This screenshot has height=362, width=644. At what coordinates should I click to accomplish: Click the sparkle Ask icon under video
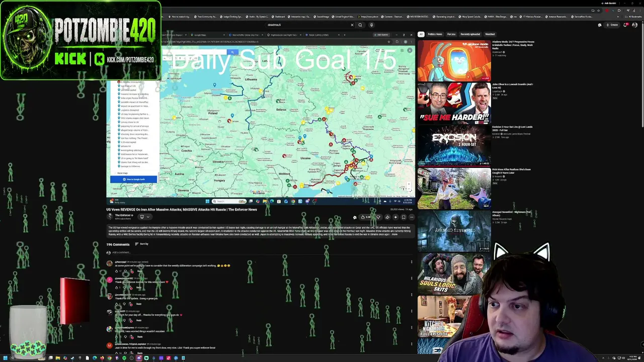[395, 217]
